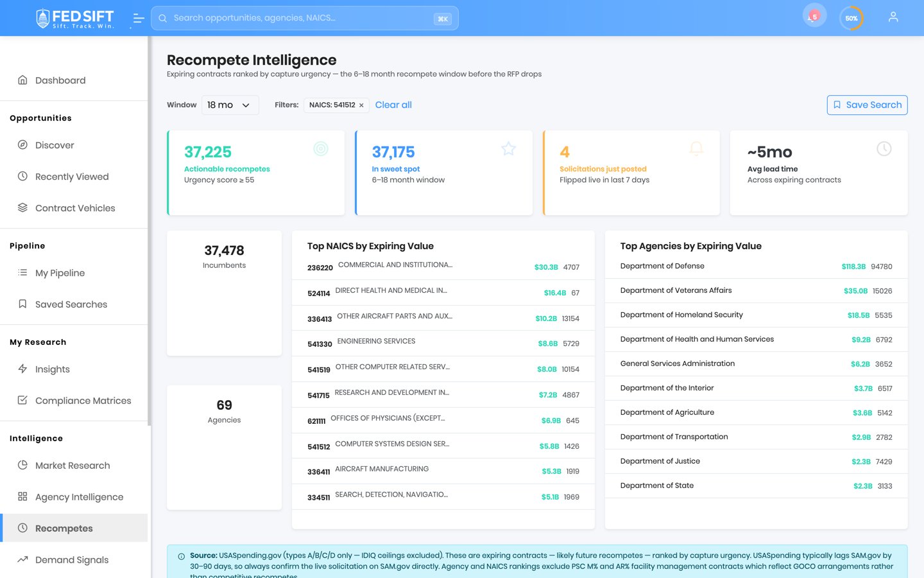Collapse sidebar with the hamburger menu icon
Image resolution: width=924 pixels, height=578 pixels.
pyautogui.click(x=138, y=19)
